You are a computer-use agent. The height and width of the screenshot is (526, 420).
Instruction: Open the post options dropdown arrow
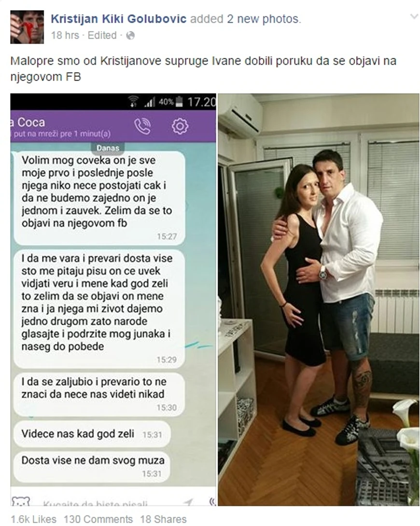click(x=414, y=16)
